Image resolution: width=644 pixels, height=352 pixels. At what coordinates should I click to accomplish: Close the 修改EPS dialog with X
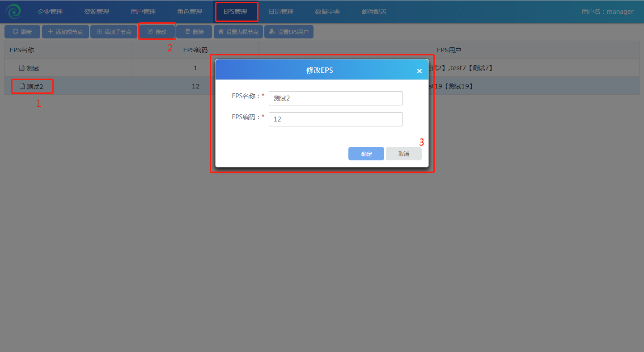pyautogui.click(x=419, y=71)
